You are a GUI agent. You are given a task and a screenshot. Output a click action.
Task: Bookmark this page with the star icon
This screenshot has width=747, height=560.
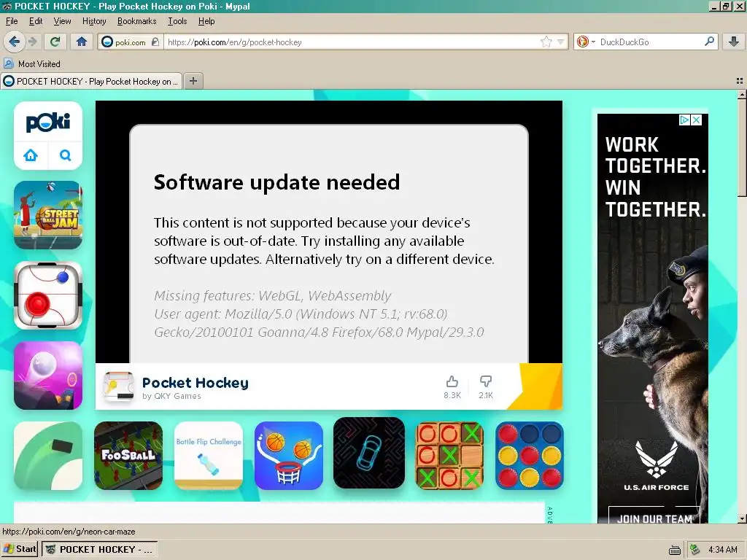(546, 42)
